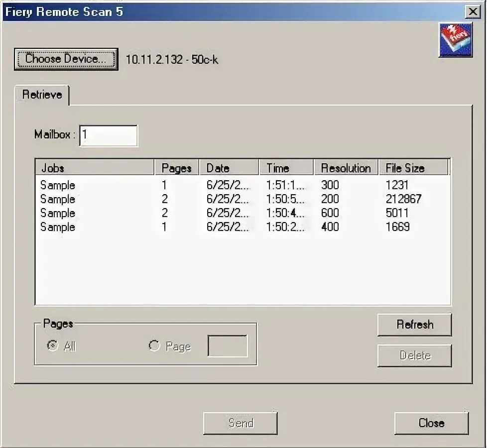Image resolution: width=487 pixels, height=448 pixels.
Task: Select the Page radio button
Action: tap(154, 345)
